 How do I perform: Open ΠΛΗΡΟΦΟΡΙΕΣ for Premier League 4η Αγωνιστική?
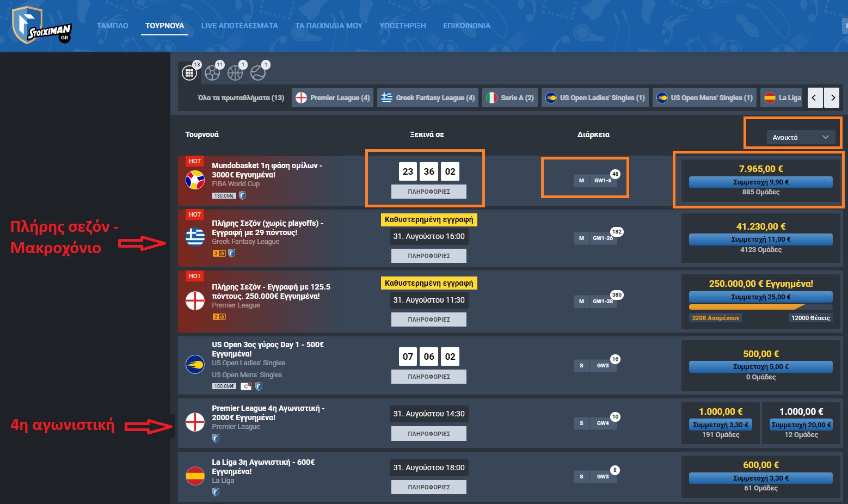point(429,434)
